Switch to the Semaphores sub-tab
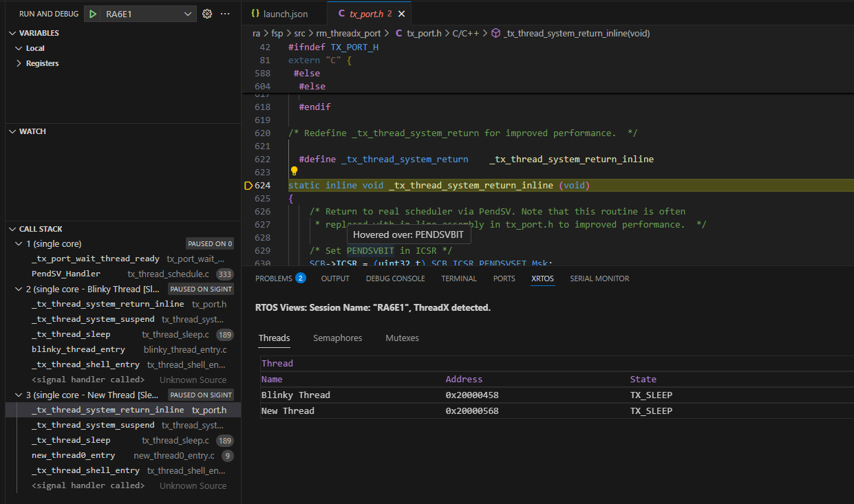Screen dimensions: 854x504 pos(337,338)
